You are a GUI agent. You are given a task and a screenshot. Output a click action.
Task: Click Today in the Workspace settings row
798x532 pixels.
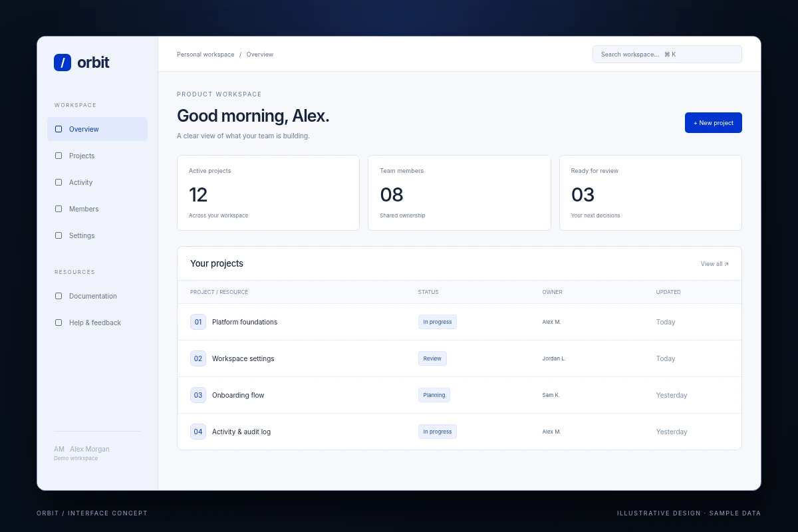point(666,358)
